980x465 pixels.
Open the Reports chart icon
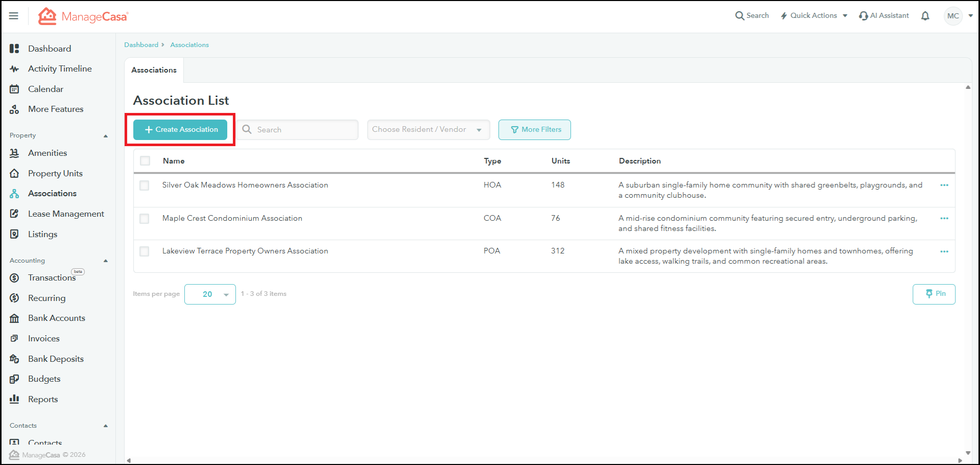pos(14,399)
